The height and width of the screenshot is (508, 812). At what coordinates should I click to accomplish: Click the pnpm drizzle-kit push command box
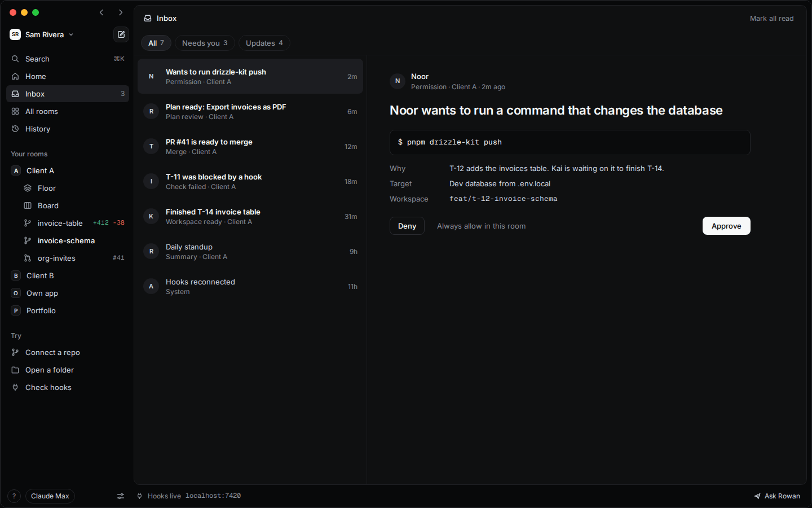click(x=570, y=142)
